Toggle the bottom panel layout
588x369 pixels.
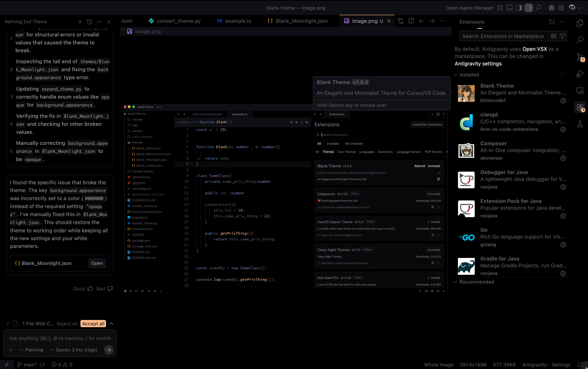point(510,8)
